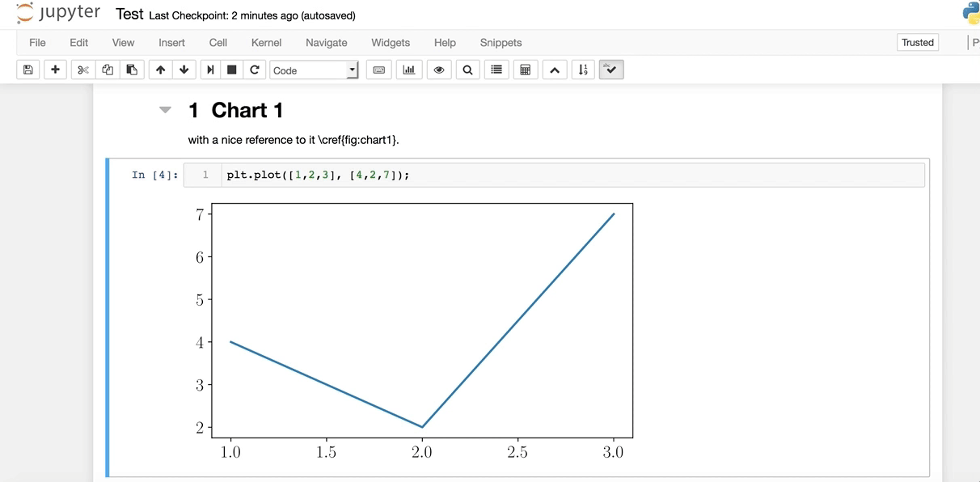Open the cell type Code dropdown
This screenshot has width=980, height=482.
tap(314, 70)
